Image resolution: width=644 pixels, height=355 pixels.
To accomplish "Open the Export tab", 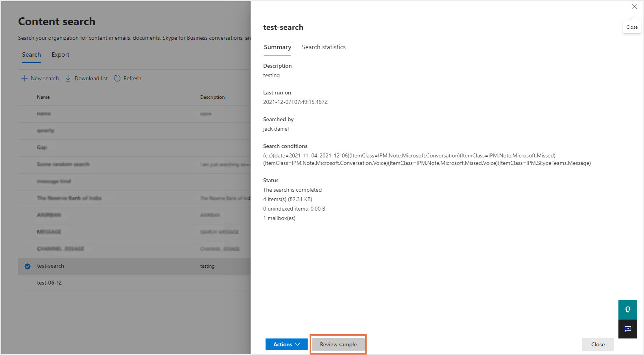I will (x=60, y=55).
